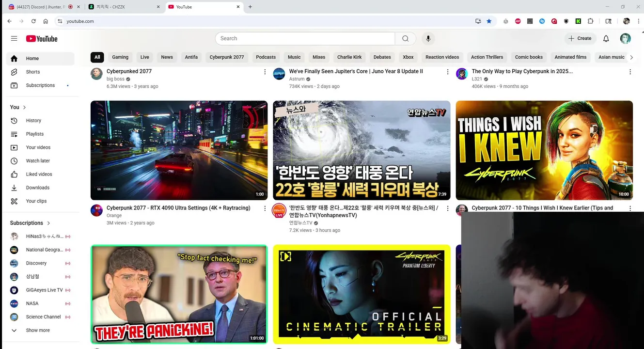This screenshot has width=644, height=349.
Task: Open Science Channel subscription
Action: click(x=40, y=317)
